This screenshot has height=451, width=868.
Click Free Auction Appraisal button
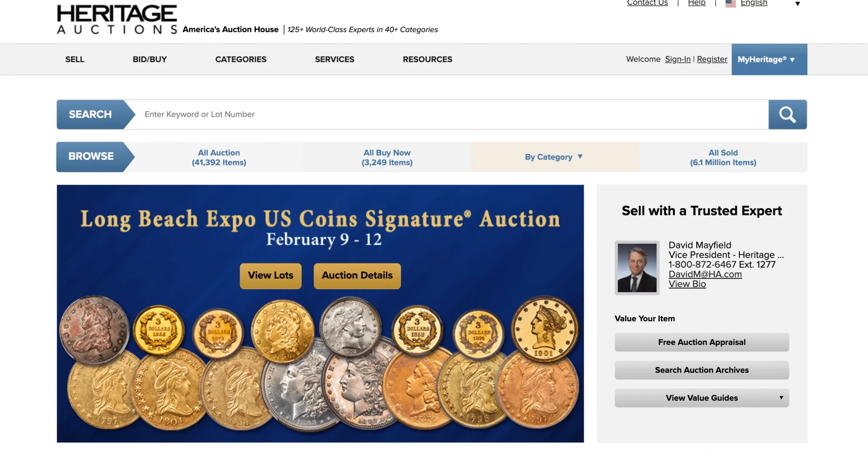(x=702, y=342)
